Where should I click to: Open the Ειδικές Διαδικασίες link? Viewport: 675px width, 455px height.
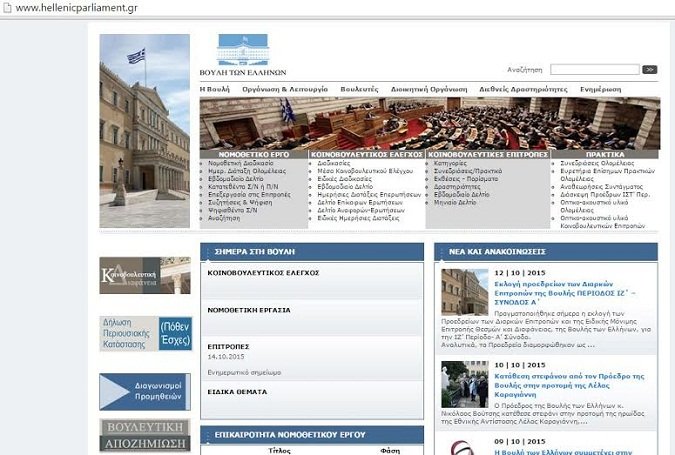tap(344, 179)
